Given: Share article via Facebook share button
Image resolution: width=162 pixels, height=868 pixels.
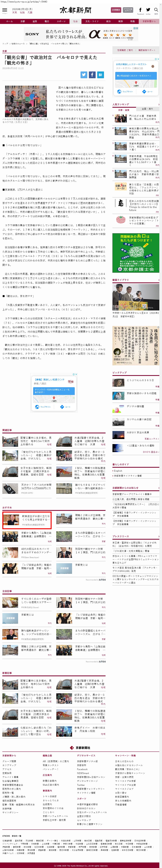Looking at the screenshot, I should pos(92,75).
